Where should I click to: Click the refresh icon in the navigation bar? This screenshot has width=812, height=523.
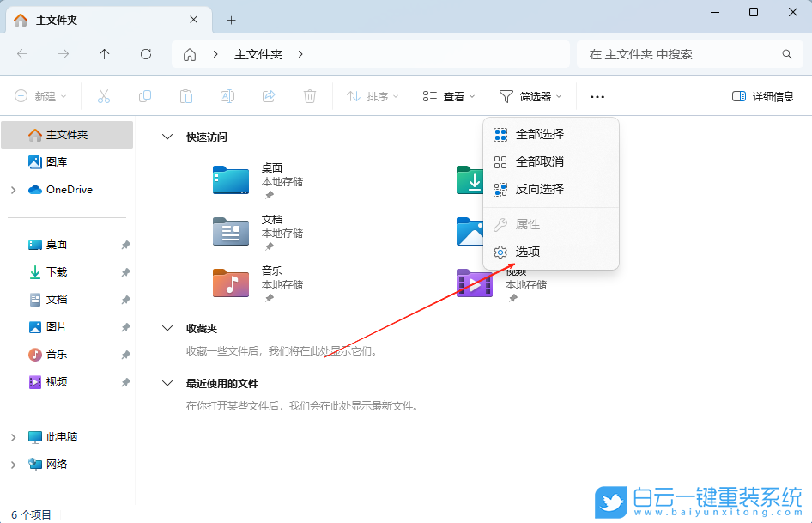pyautogui.click(x=145, y=53)
